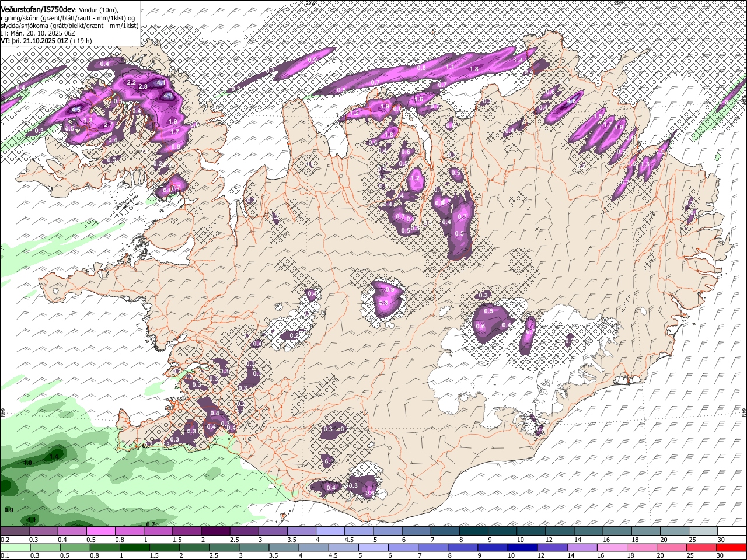Click the 1.0 value in green rain area

pos(27,463)
